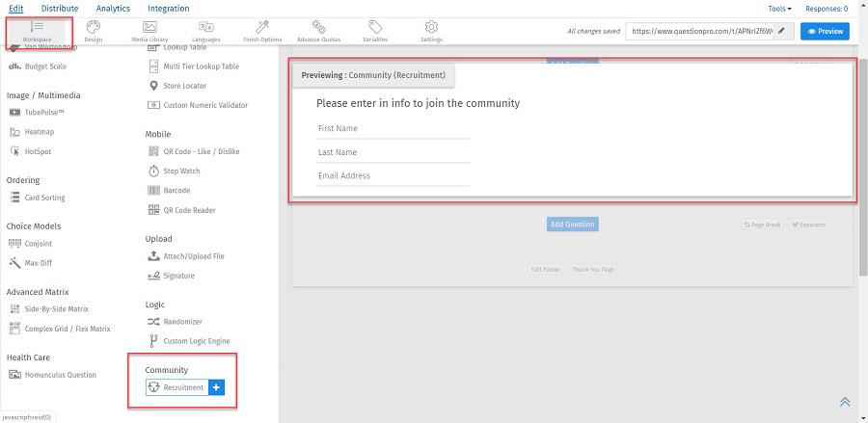The width and height of the screenshot is (868, 423).
Task: Open the Languages icon
Action: [206, 27]
